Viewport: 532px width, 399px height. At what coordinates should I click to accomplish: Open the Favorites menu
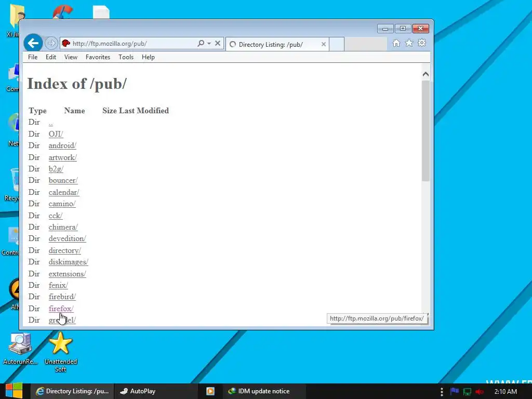tap(98, 57)
